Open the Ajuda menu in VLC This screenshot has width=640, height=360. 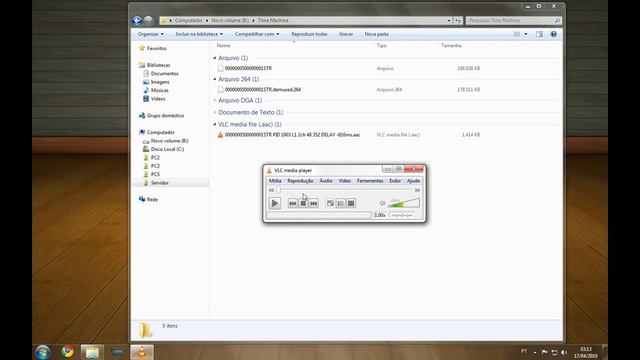413,181
